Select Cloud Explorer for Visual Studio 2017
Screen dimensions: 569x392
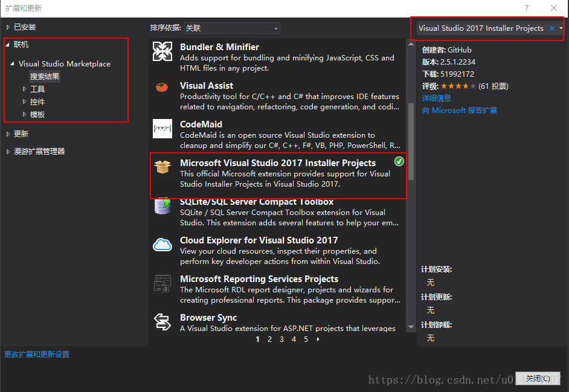pos(259,240)
